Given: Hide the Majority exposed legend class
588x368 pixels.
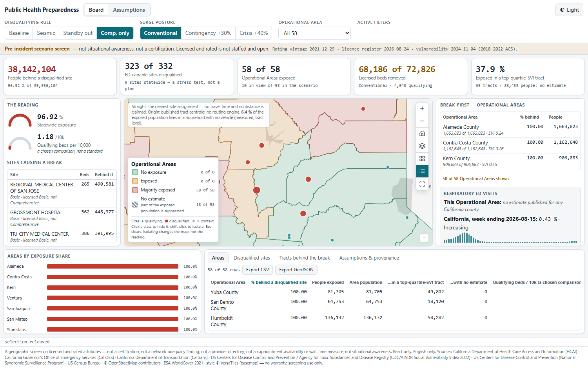Looking at the screenshot, I should [x=173, y=190].
